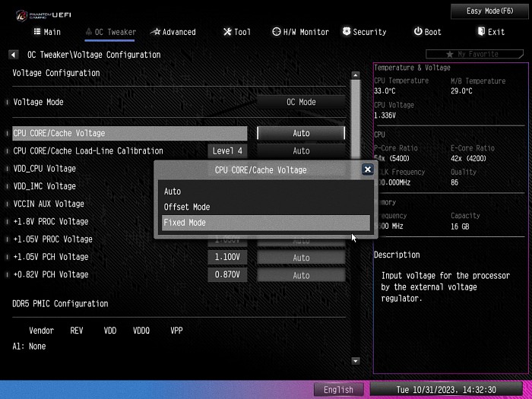Click the CPU Voltage 1.336V reading
532x399 pixels.
(x=385, y=116)
